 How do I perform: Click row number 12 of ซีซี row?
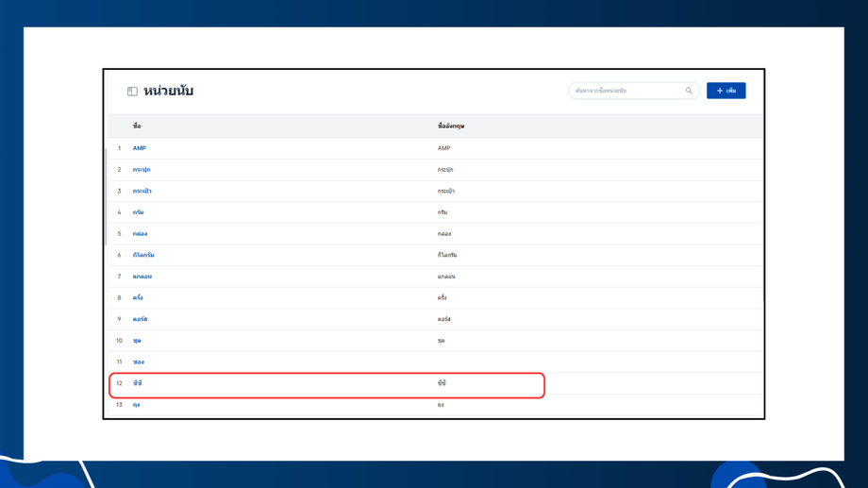(x=119, y=383)
